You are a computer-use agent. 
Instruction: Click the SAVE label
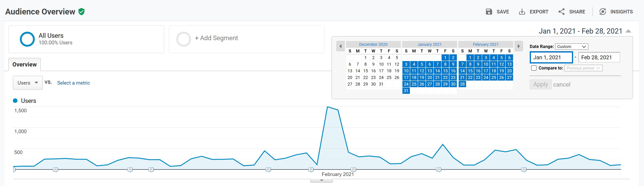pos(503,12)
